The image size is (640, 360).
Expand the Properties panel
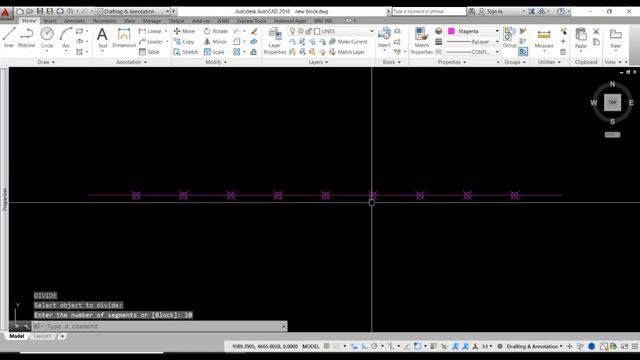pos(452,62)
